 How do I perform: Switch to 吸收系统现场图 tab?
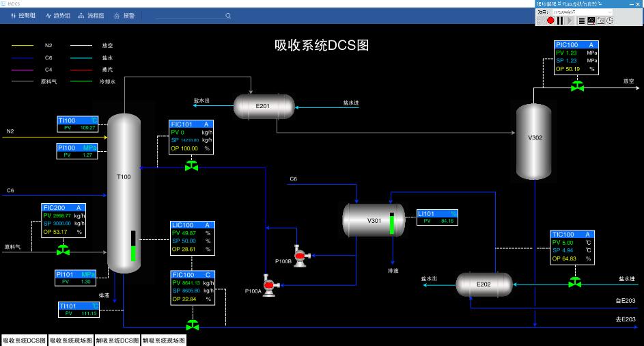(70, 340)
